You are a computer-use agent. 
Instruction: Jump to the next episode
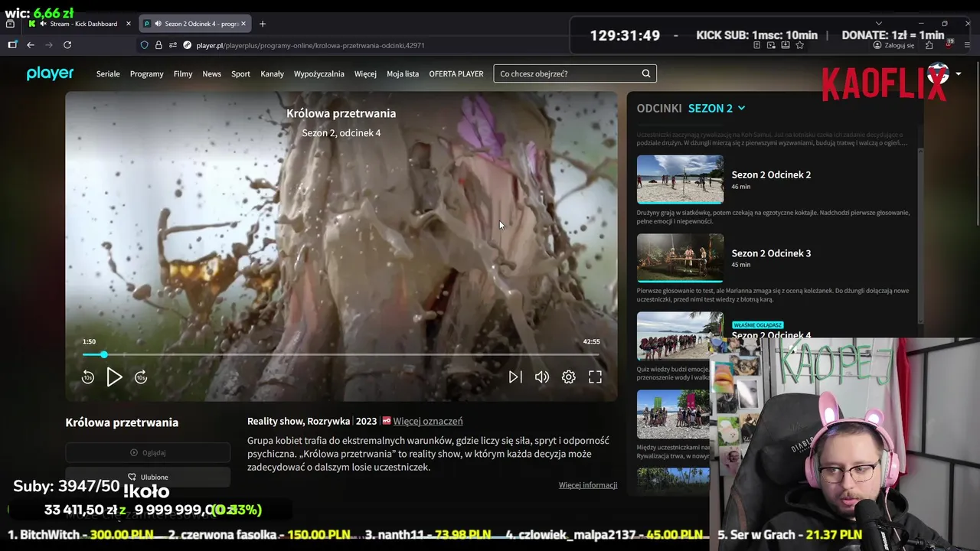(515, 377)
